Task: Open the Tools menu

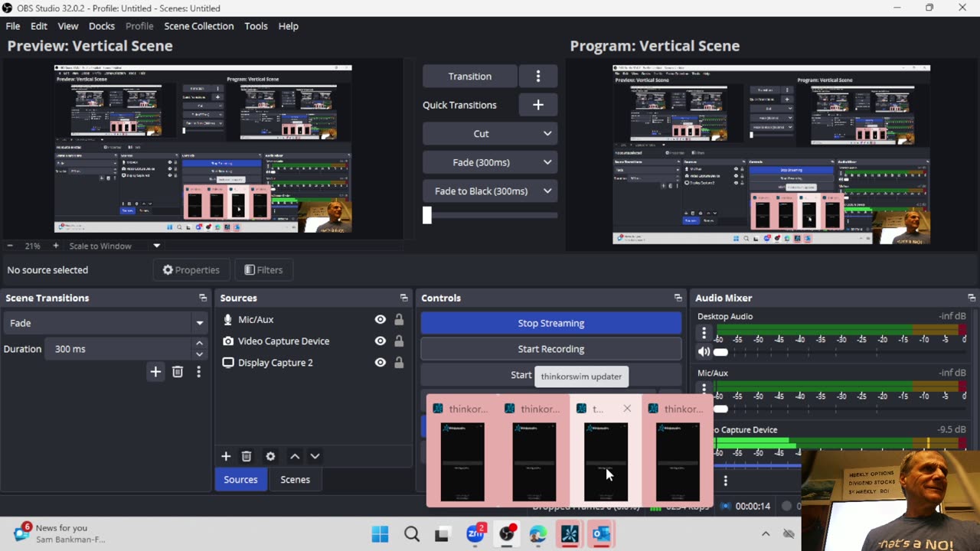Action: point(256,26)
